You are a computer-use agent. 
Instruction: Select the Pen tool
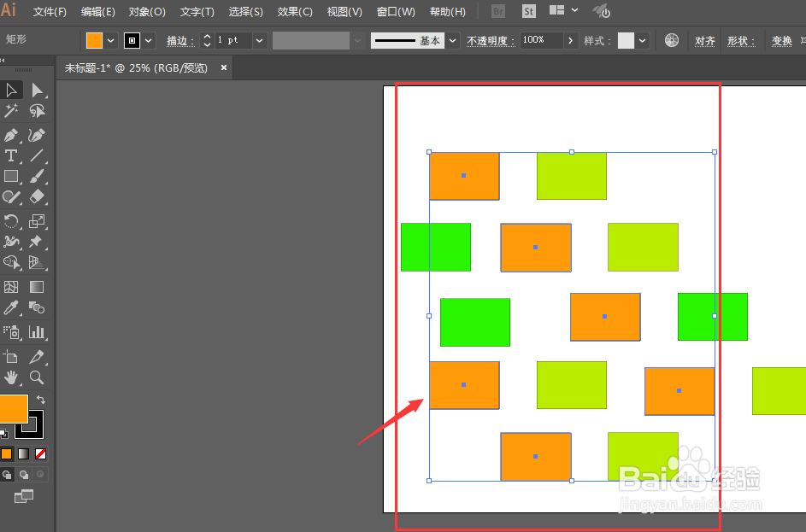click(11, 135)
